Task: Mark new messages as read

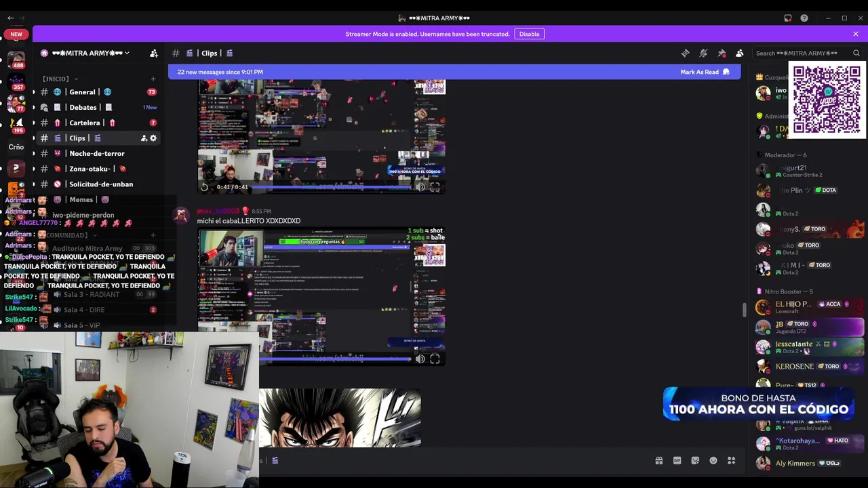Action: pyautogui.click(x=705, y=72)
